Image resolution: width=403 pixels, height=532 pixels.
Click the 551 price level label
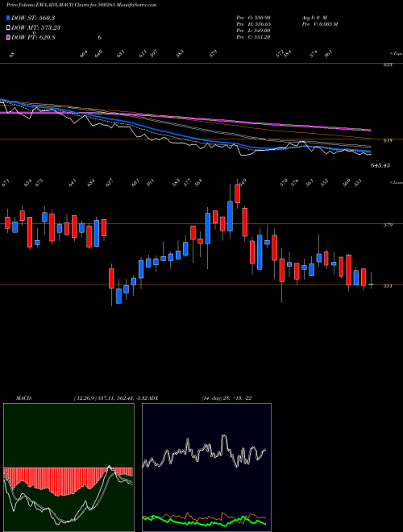click(x=388, y=286)
